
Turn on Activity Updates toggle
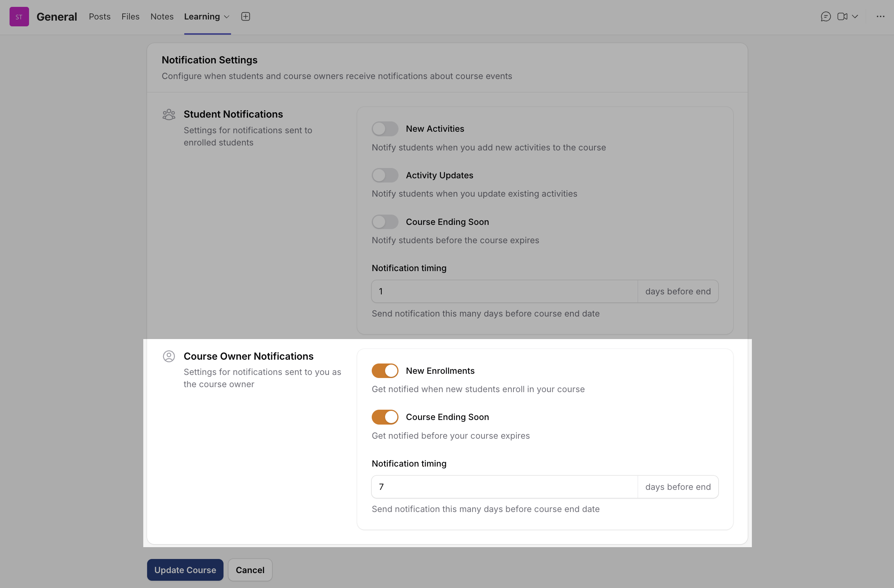tap(385, 176)
